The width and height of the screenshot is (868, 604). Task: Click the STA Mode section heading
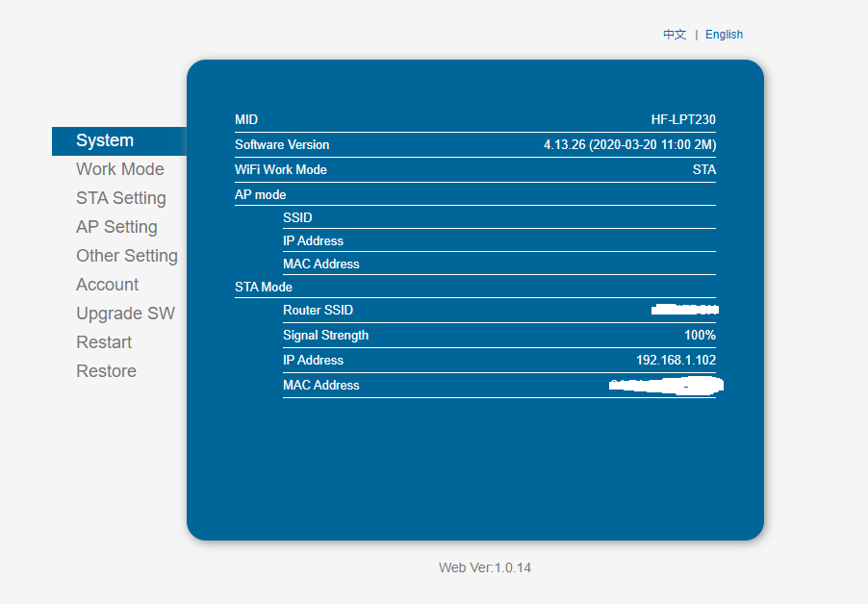point(263,288)
